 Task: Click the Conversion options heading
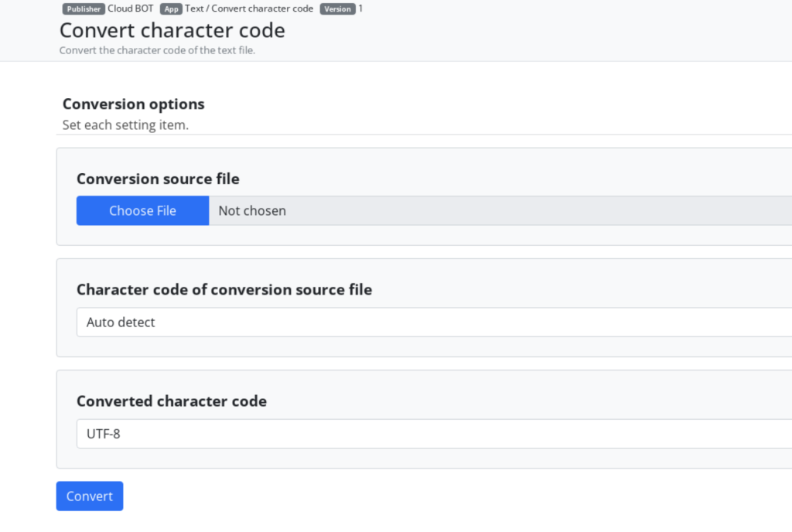[133, 104]
